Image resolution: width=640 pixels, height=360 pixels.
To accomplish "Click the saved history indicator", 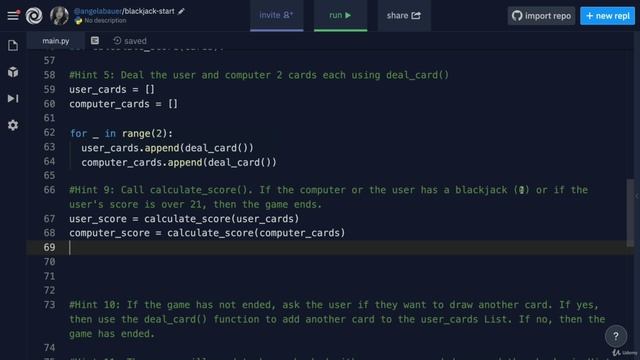I will click(130, 41).
